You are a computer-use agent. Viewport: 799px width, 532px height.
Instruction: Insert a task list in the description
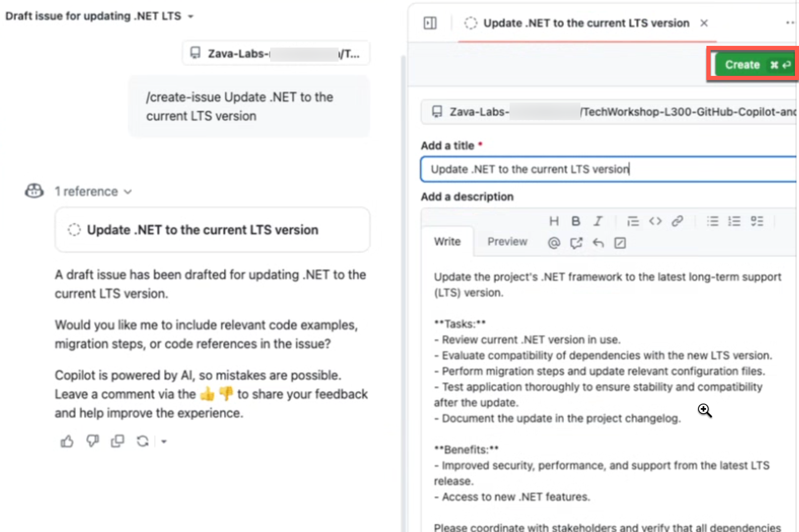(757, 221)
